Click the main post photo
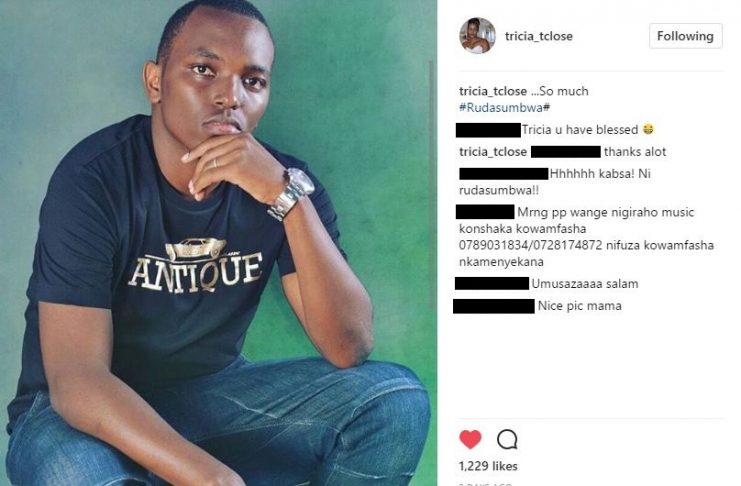 pos(218,243)
